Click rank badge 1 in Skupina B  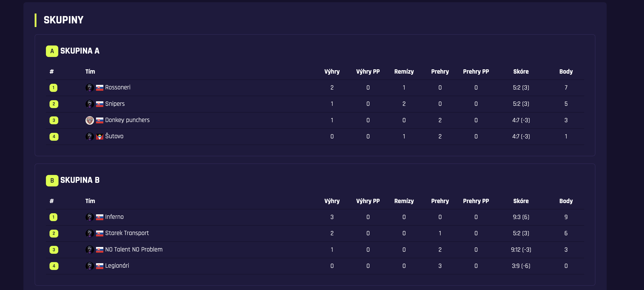(54, 217)
